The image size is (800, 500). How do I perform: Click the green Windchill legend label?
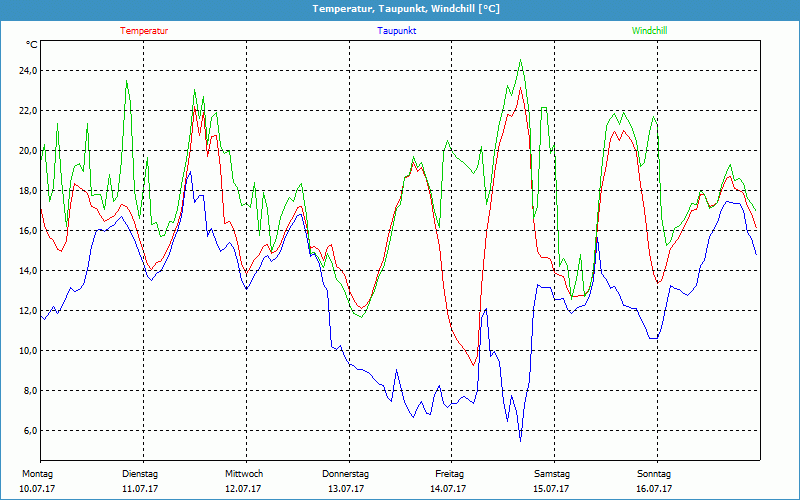point(649,31)
